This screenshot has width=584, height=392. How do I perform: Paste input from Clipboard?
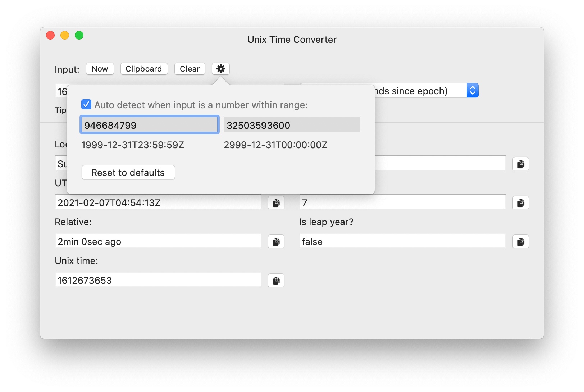(144, 69)
